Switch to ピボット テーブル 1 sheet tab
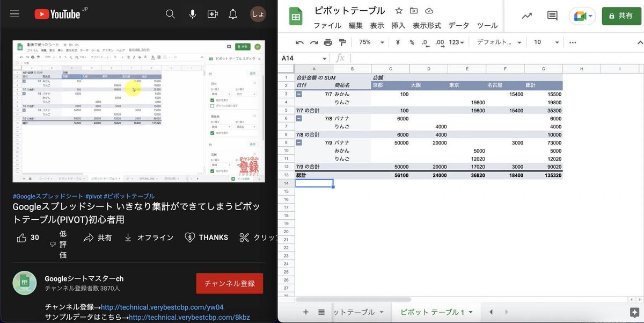The width and height of the screenshot is (644, 323). 433,312
